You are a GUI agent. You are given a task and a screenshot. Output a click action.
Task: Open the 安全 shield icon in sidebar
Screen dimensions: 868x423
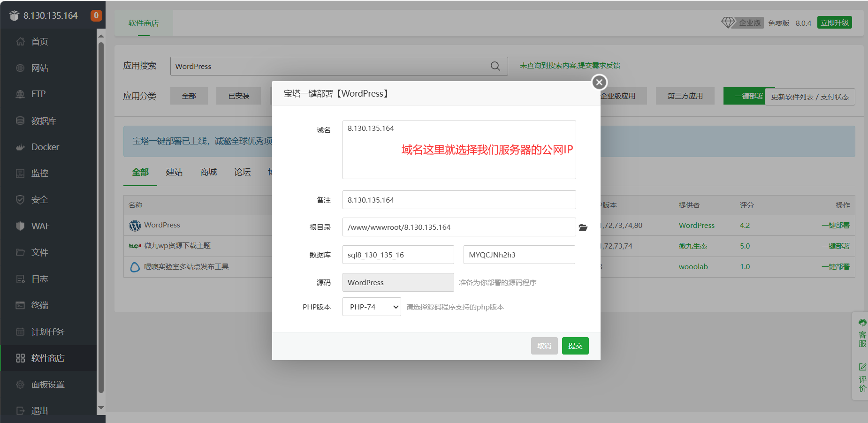click(20, 200)
